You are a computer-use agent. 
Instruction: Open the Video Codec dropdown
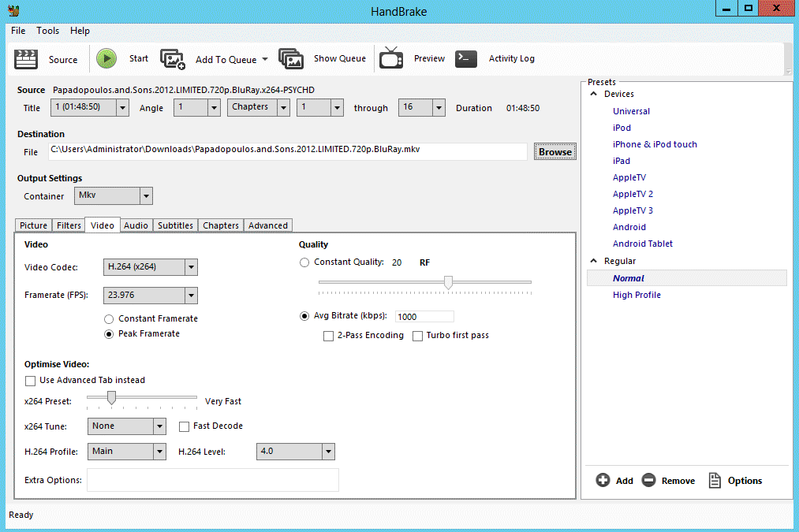(x=151, y=266)
